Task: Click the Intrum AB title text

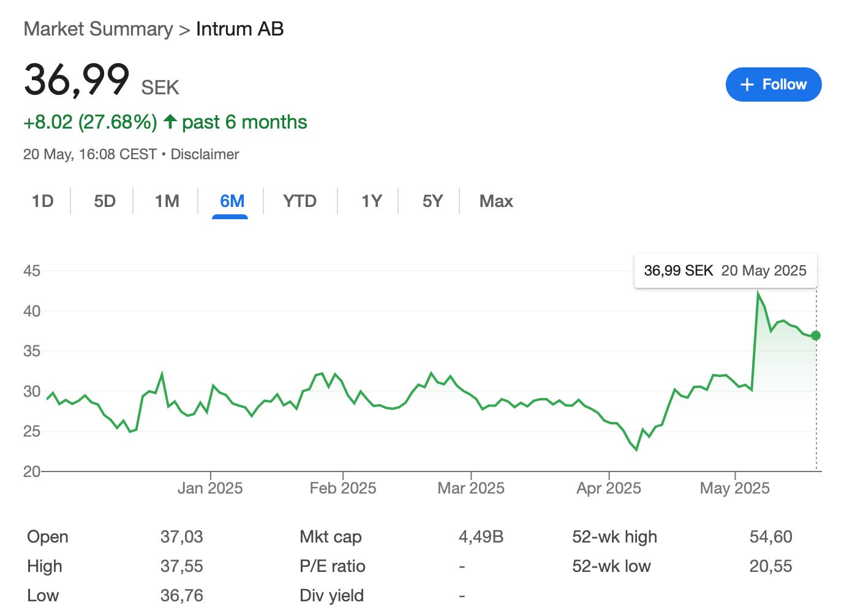Action: 240,29
